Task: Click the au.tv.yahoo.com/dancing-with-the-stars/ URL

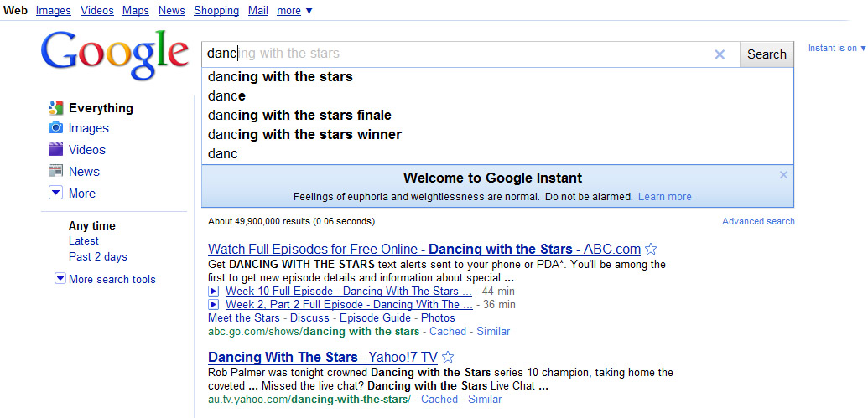Action: 309,399
